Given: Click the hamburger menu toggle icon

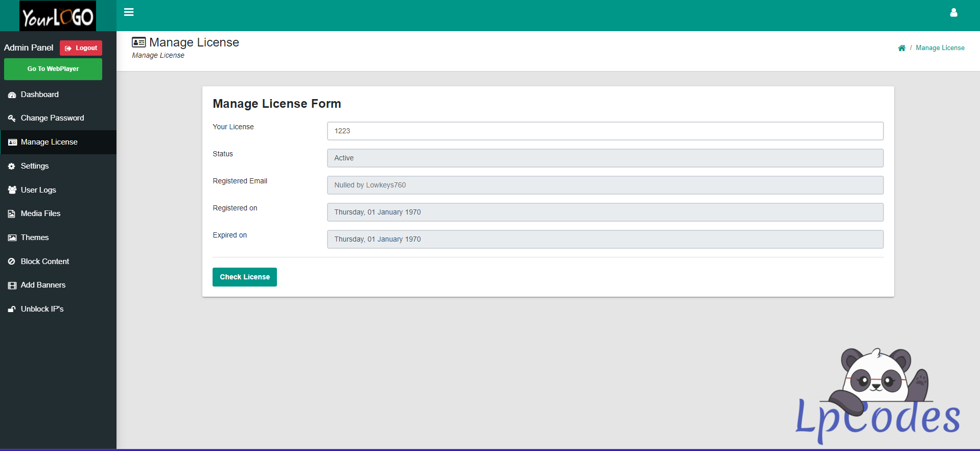Looking at the screenshot, I should click(x=129, y=12).
